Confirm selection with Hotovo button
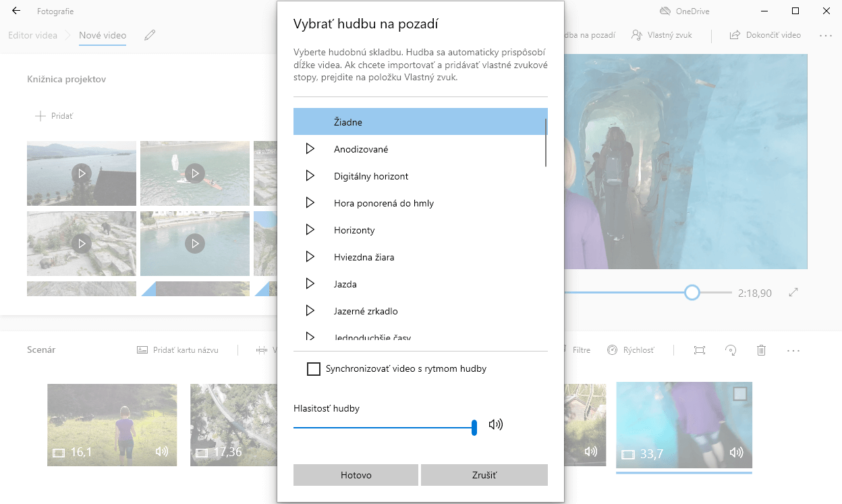842x504 pixels. tap(356, 475)
